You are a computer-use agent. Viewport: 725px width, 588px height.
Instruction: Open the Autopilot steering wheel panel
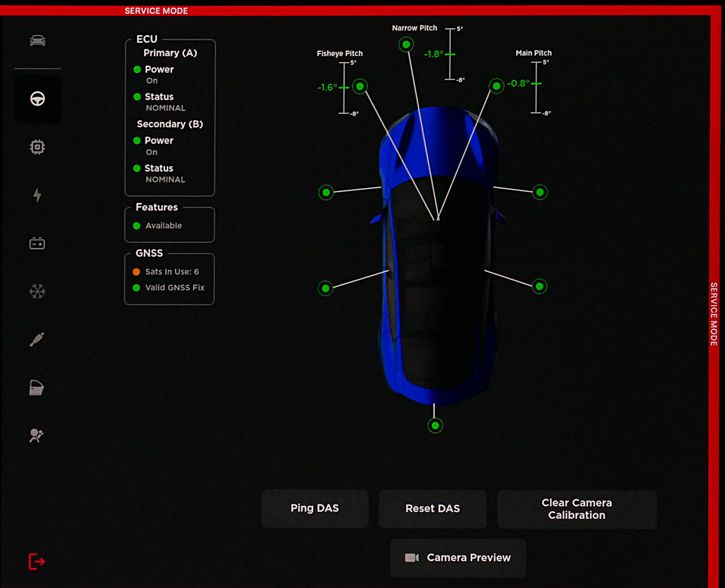click(x=37, y=99)
